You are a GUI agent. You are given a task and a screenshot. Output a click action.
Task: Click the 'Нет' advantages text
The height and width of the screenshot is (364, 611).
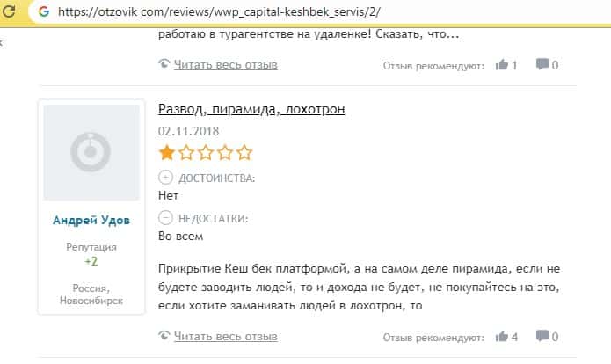click(168, 196)
